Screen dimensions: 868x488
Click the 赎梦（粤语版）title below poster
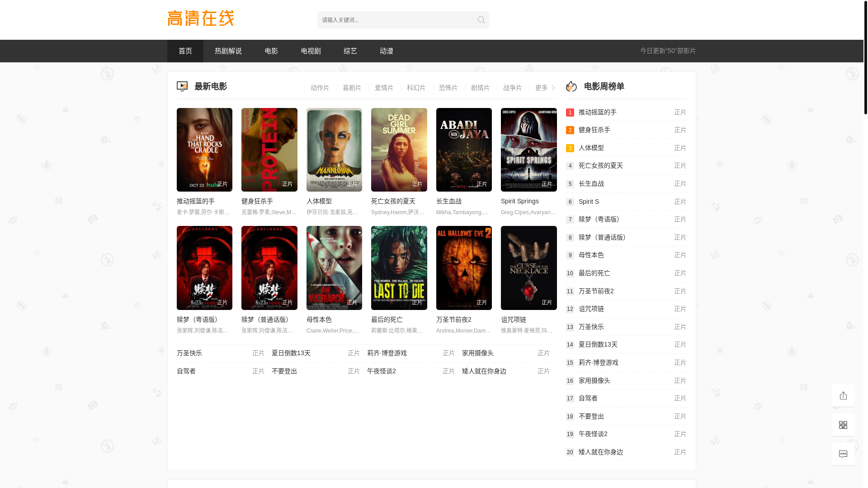point(199,319)
